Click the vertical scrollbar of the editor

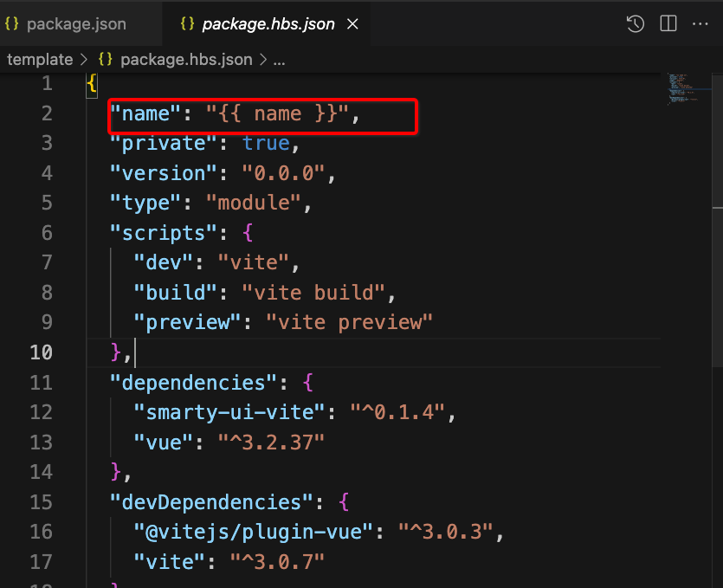click(x=717, y=260)
